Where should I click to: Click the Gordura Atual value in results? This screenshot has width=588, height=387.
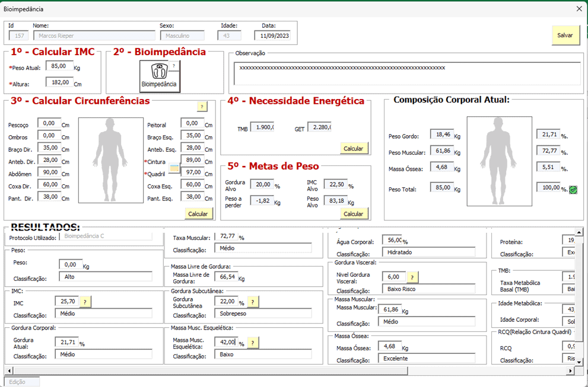point(66,342)
